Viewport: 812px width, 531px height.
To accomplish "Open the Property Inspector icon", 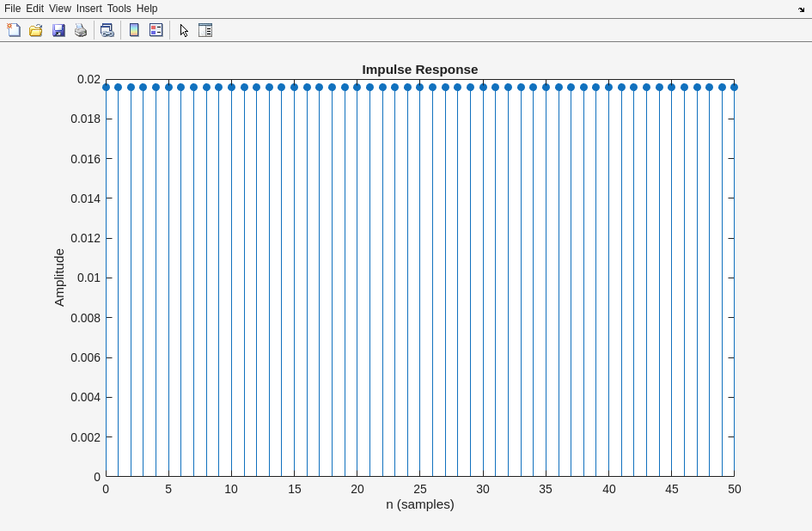I will click(x=205, y=30).
